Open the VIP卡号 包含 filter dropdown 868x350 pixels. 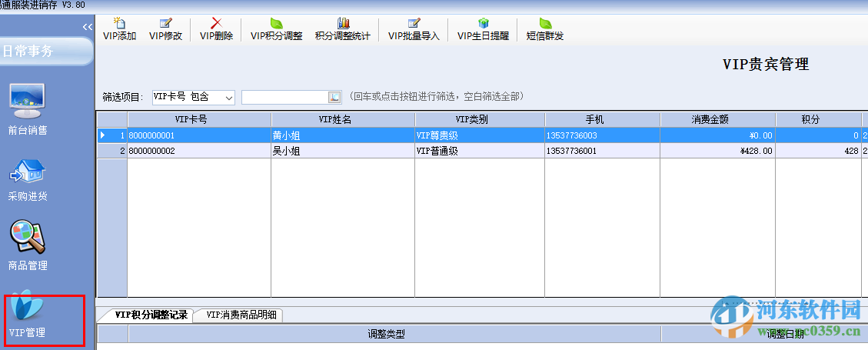194,98
